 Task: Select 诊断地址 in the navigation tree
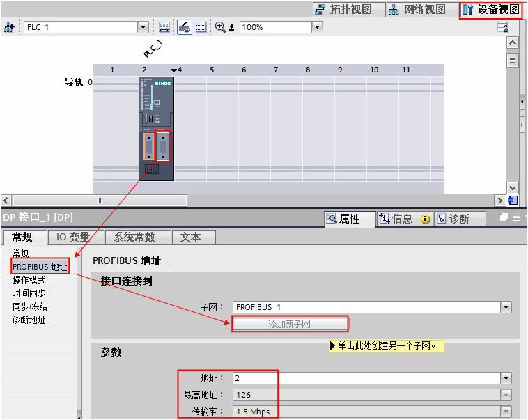pos(29,320)
